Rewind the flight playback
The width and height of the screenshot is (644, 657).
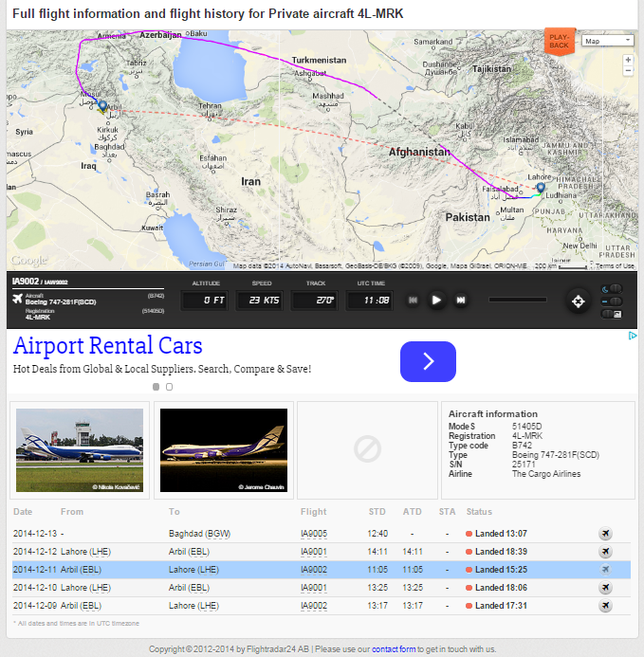pos(413,300)
